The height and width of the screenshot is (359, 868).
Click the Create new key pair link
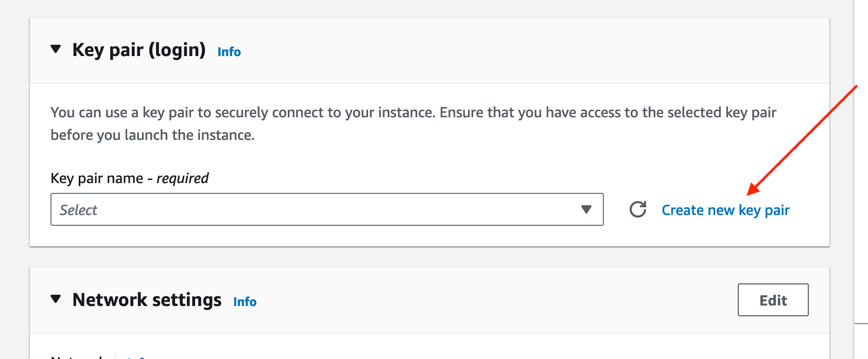pos(725,210)
